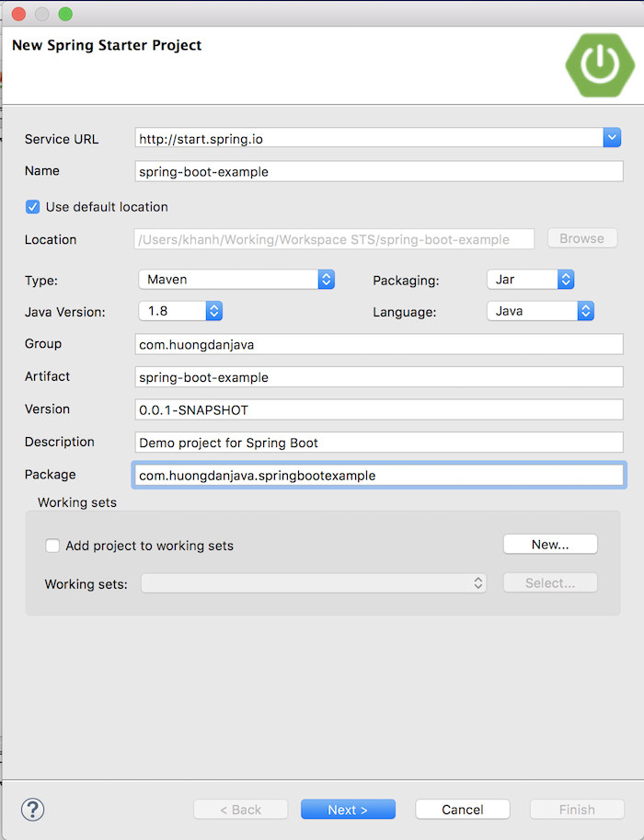This screenshot has height=840, width=644.
Task: Click the Packaging: label
Action: point(406,281)
